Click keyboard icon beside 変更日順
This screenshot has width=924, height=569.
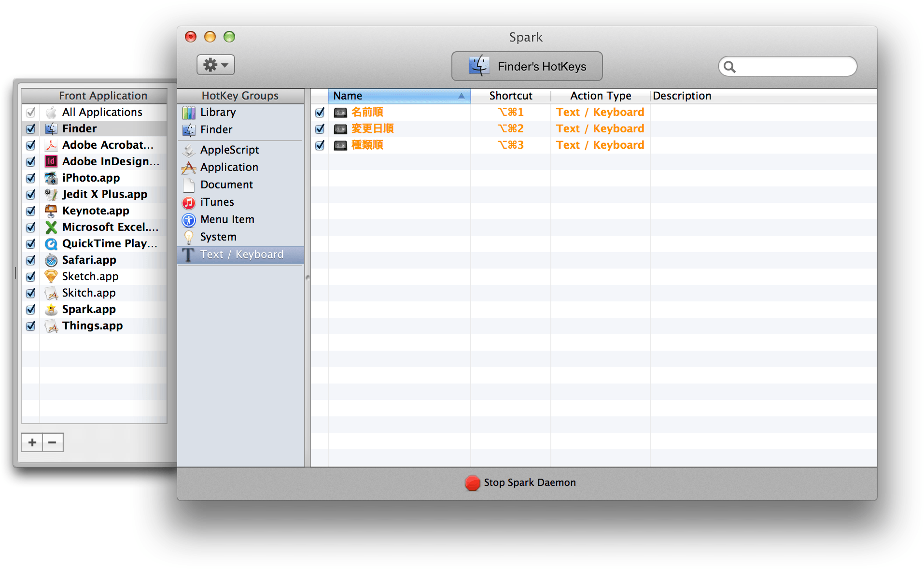tap(340, 129)
